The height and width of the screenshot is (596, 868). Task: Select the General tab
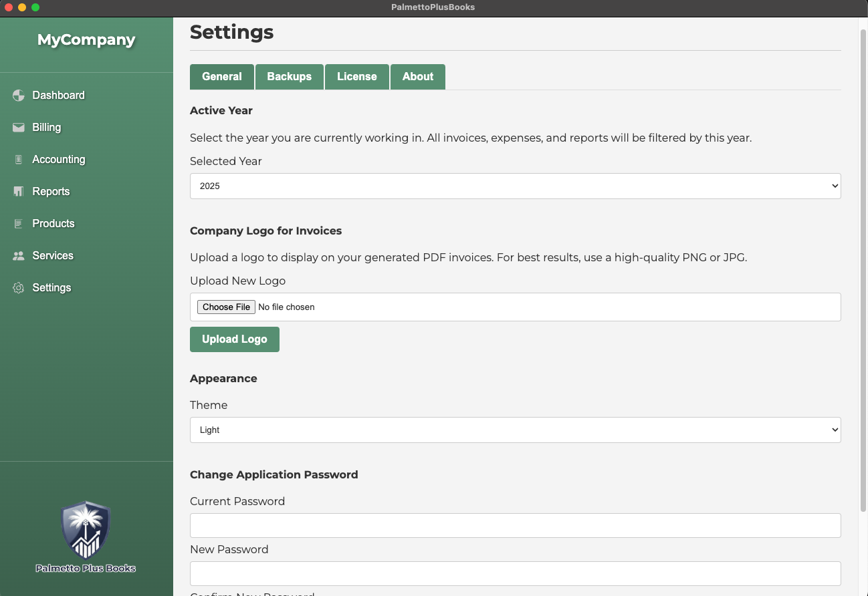tap(221, 77)
